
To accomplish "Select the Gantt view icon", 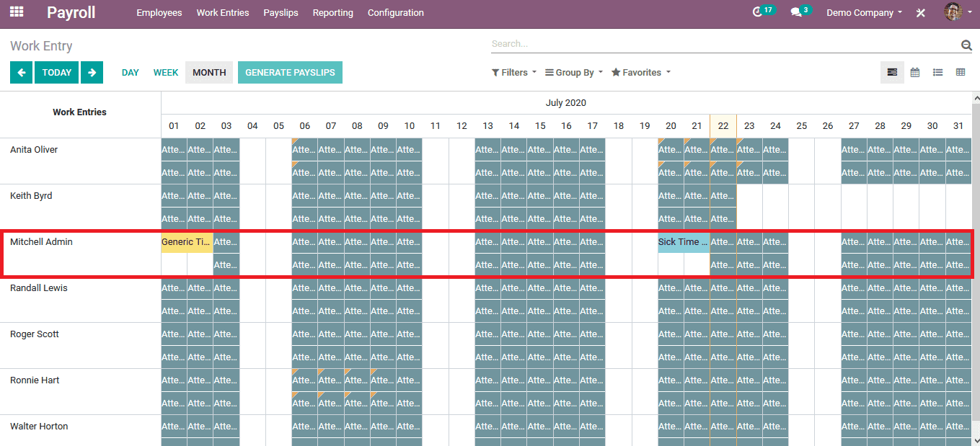I will coord(892,72).
